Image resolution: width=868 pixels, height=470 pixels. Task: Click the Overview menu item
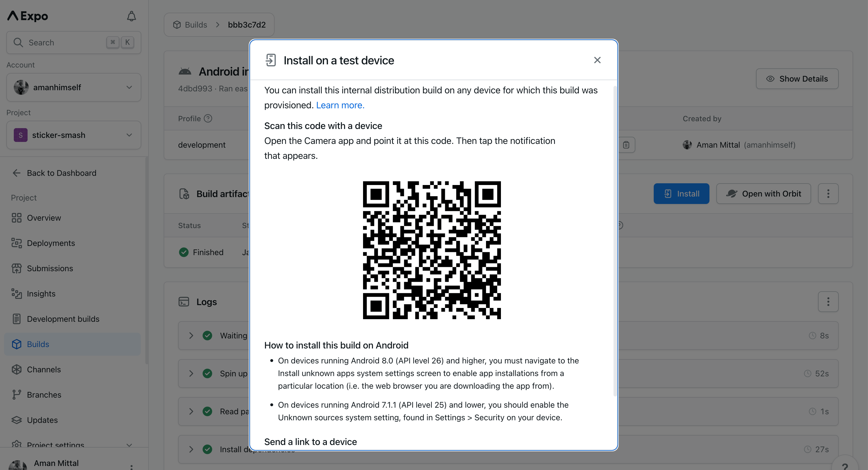point(43,217)
